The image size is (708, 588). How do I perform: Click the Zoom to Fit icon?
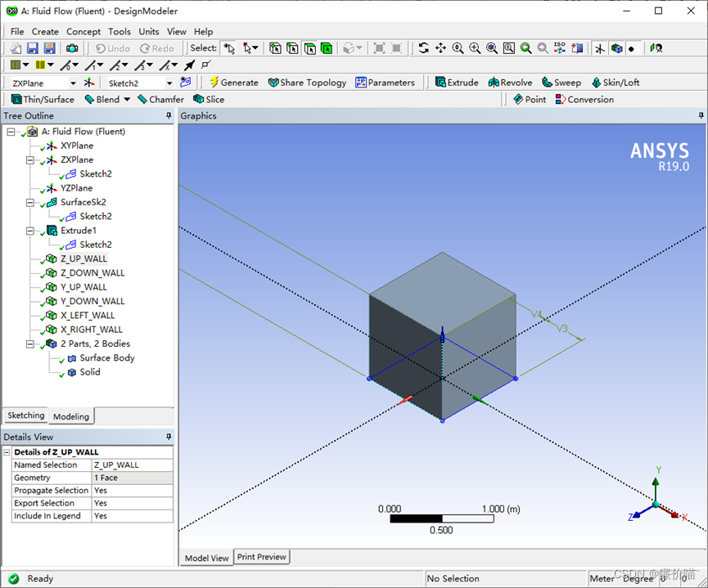tap(492, 48)
